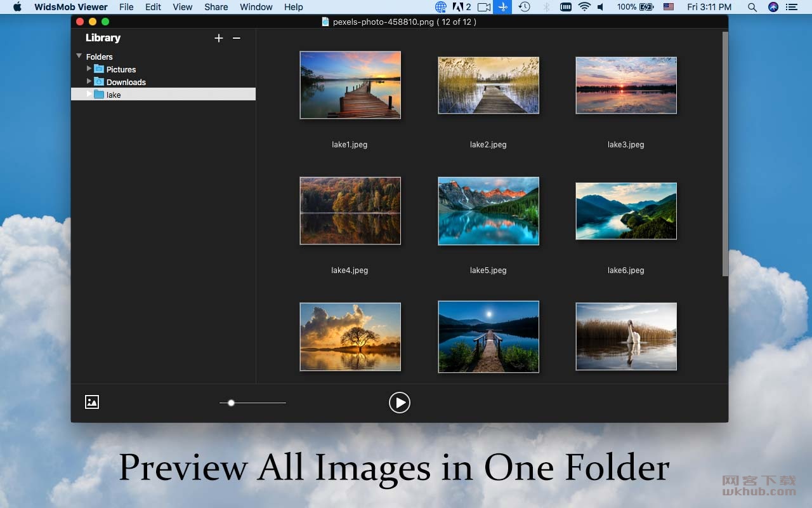The height and width of the screenshot is (508, 812).
Task: Open the Window menu
Action: point(256,7)
